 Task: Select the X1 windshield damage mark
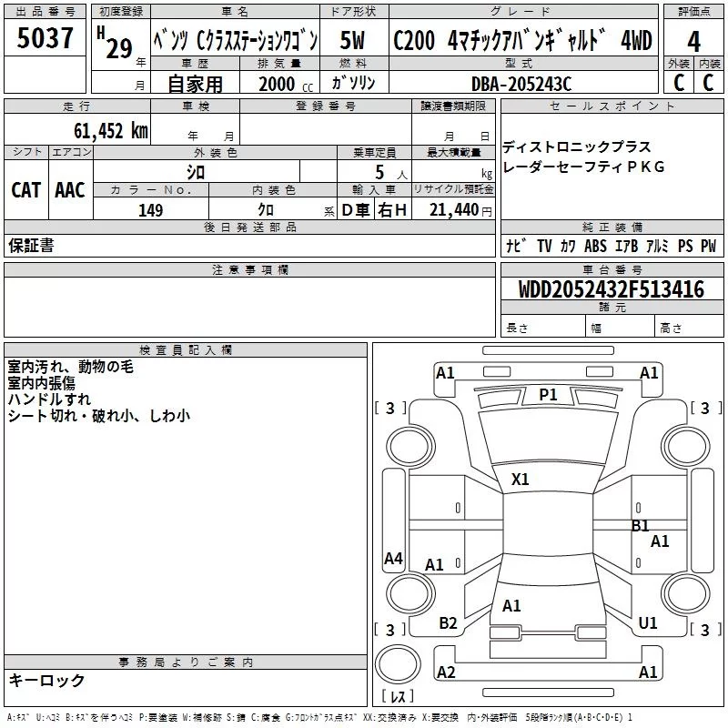520,480
